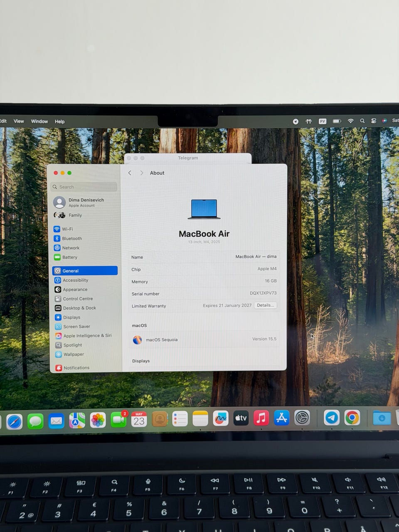This screenshot has width=399, height=532.
Task: Focus the Search field in Settings sidebar
Action: (x=84, y=187)
